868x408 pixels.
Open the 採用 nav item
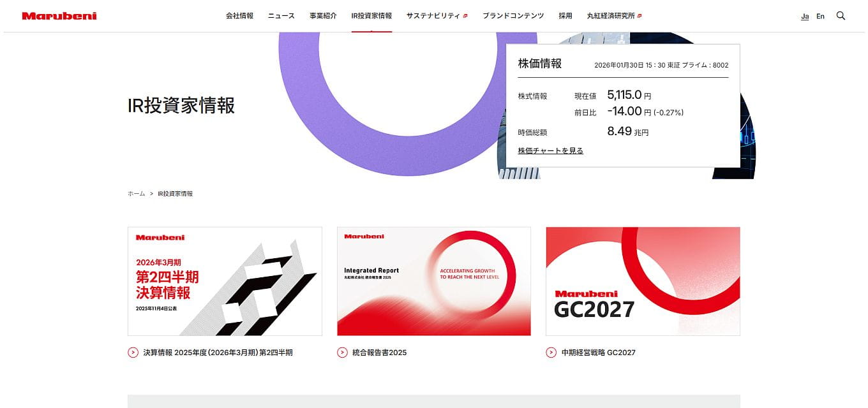(565, 15)
